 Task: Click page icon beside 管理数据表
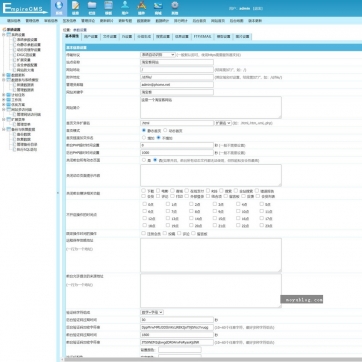pos(14,90)
